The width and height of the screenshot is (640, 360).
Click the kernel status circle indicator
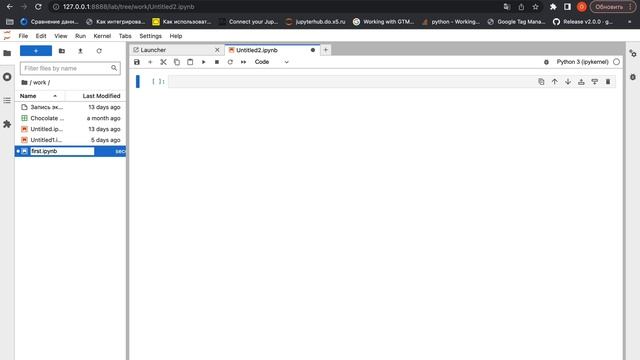pyautogui.click(x=616, y=62)
